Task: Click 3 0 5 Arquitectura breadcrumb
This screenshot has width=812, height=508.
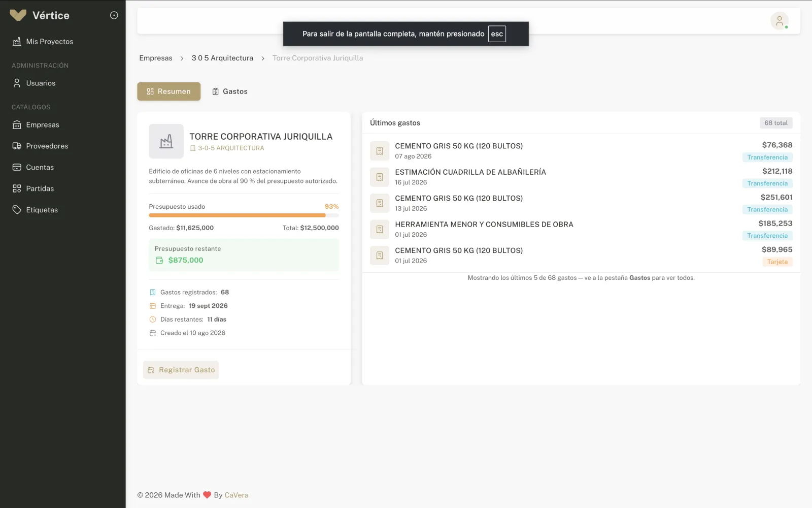Action: pyautogui.click(x=222, y=58)
